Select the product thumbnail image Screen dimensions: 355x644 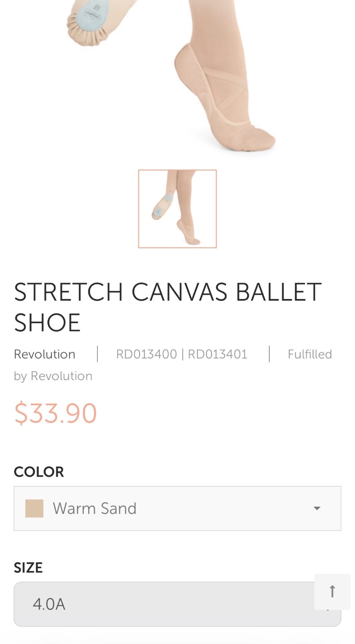coord(177,208)
